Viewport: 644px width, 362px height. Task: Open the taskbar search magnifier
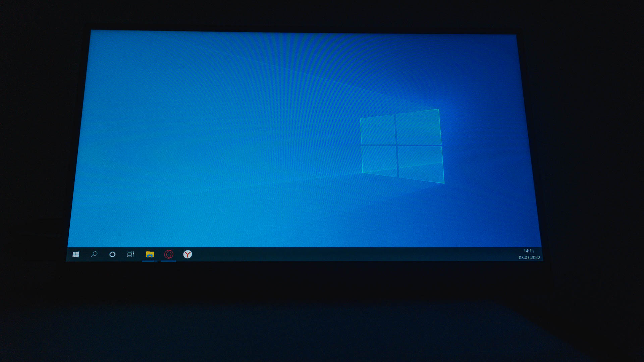[x=94, y=254]
